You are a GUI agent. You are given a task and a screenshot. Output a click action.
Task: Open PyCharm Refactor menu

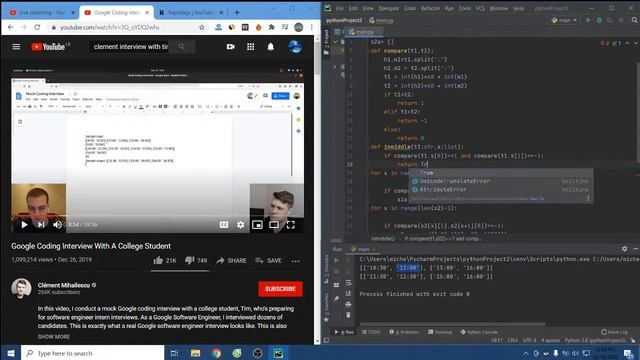430,8
